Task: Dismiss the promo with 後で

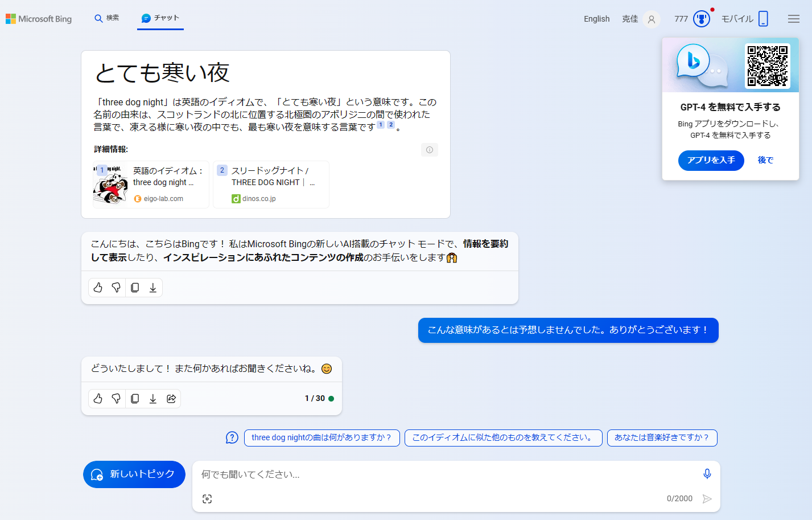Action: pos(766,160)
